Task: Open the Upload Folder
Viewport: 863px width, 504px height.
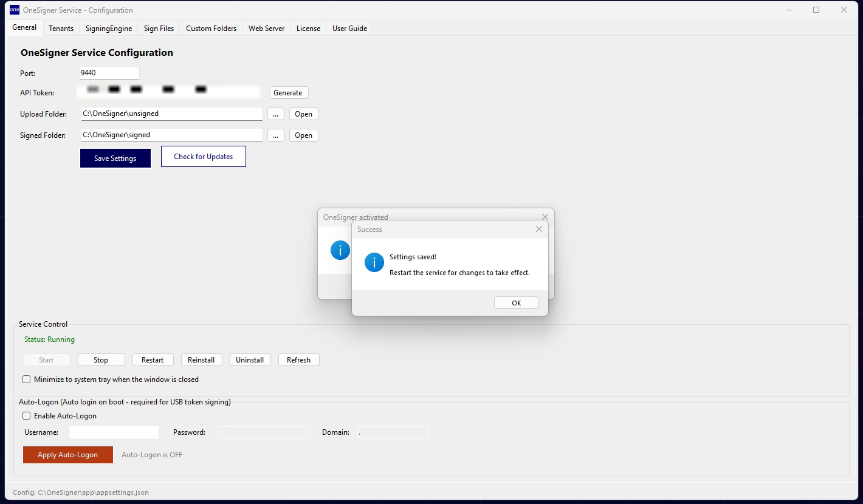Action: (304, 114)
